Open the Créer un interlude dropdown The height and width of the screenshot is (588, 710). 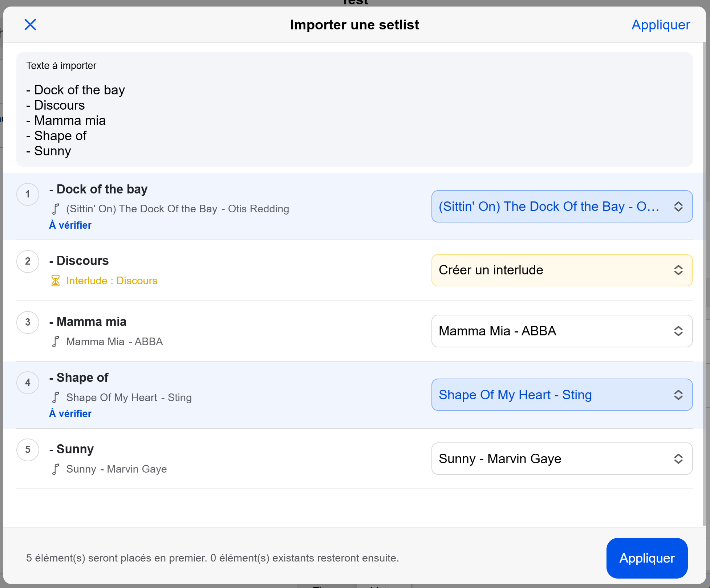pyautogui.click(x=562, y=270)
